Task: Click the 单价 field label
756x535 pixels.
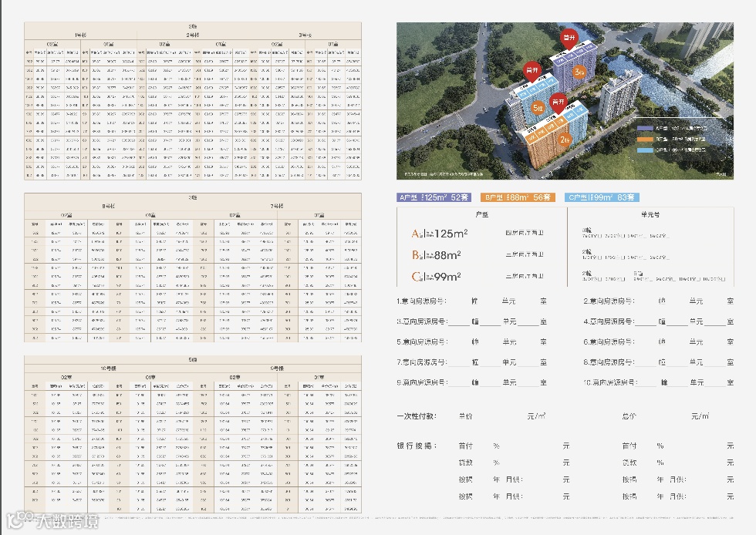Action: [465, 416]
